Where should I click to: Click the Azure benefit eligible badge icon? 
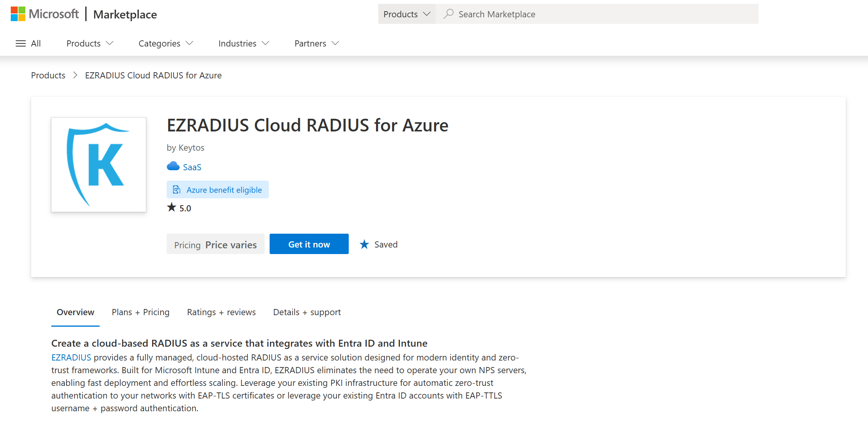click(x=177, y=190)
